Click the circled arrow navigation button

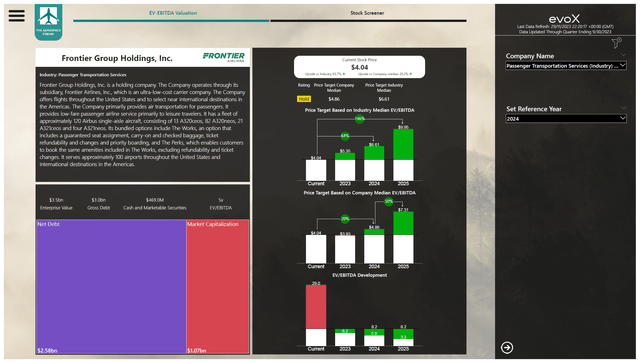507,347
